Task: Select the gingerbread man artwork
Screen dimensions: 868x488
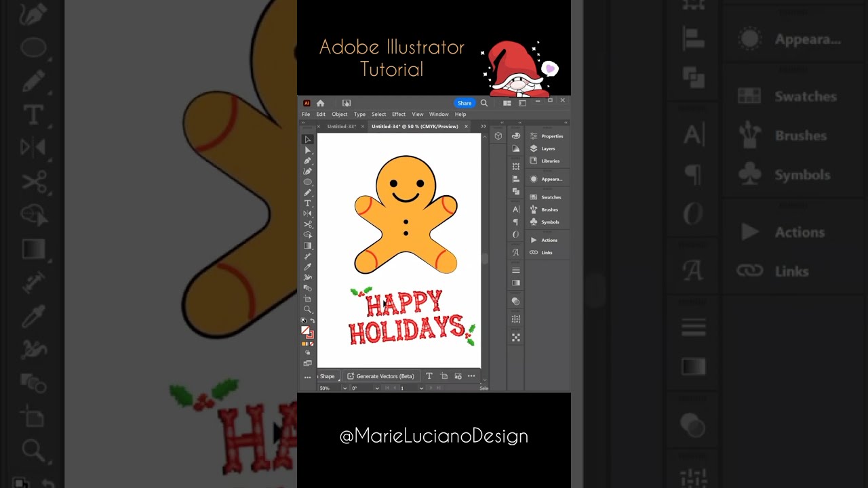Action: tap(406, 215)
